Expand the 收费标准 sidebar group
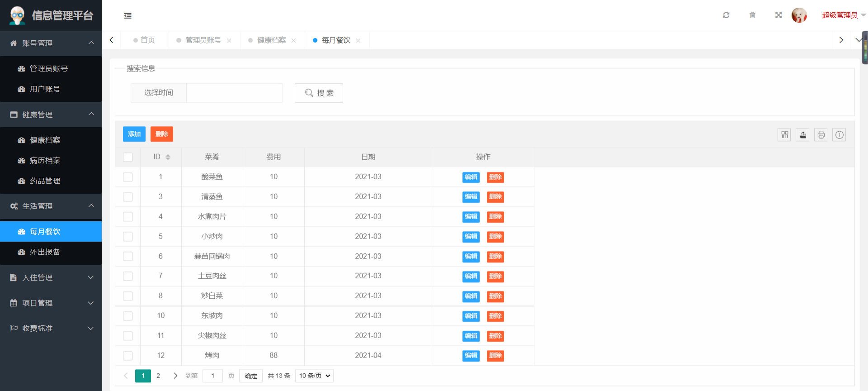The height and width of the screenshot is (391, 868). [x=51, y=329]
